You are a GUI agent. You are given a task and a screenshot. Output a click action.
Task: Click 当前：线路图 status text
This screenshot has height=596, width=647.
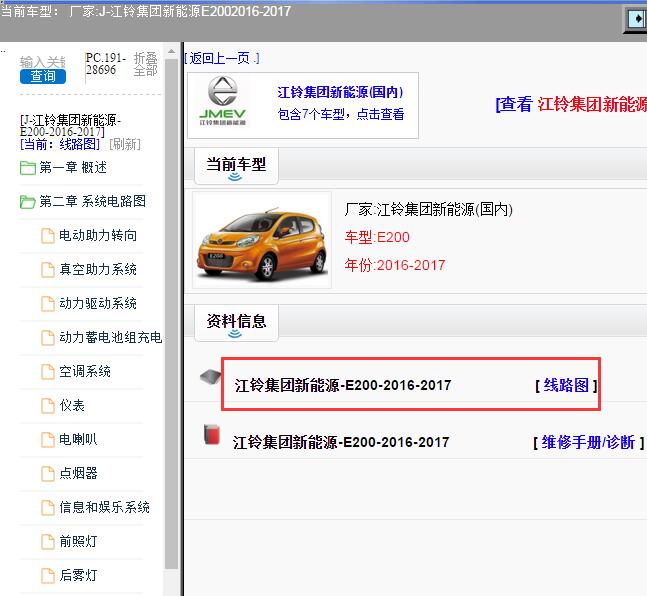[60, 144]
